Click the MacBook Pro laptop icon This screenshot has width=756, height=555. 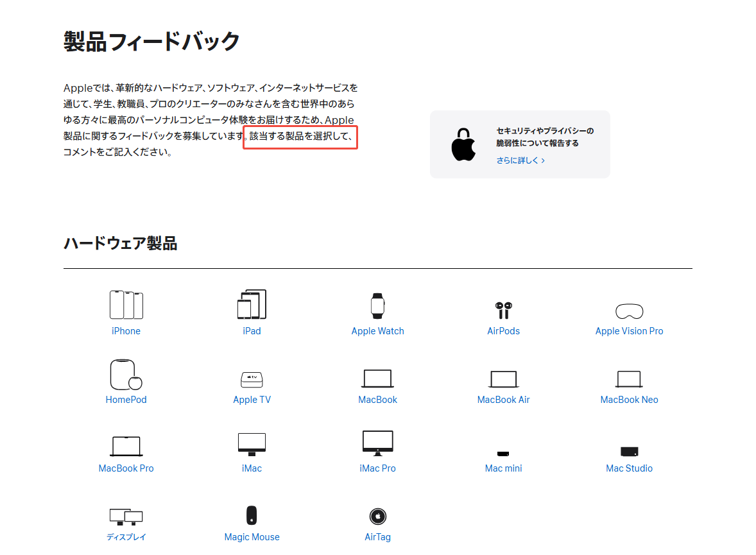point(126,447)
